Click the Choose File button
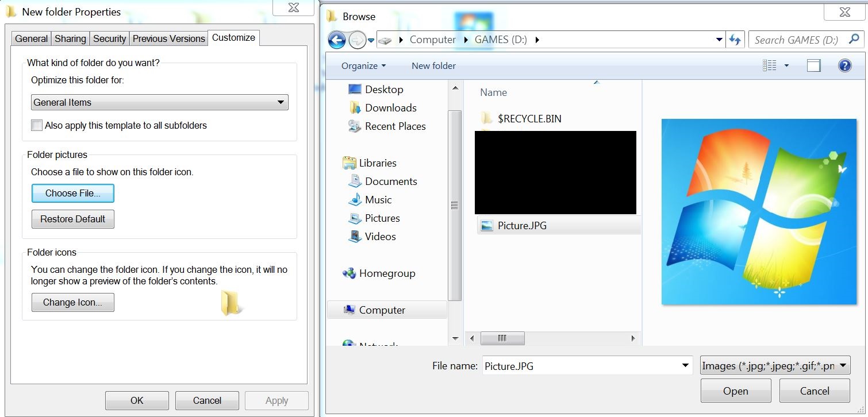Image resolution: width=868 pixels, height=417 pixels. click(73, 193)
